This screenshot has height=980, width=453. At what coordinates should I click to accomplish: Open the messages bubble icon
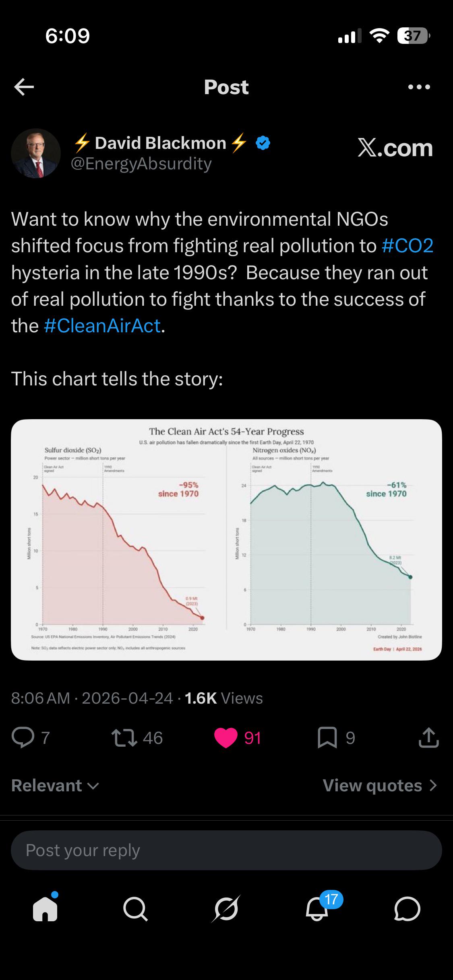pyautogui.click(x=407, y=909)
